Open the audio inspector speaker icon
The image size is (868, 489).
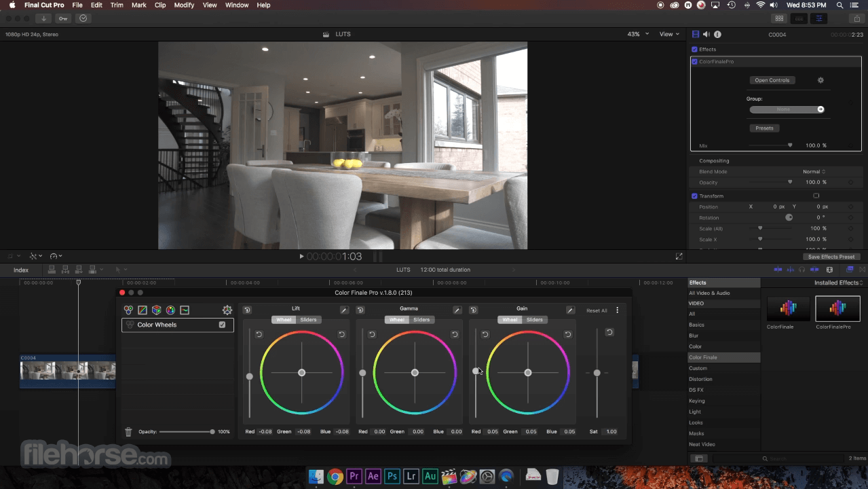click(x=706, y=35)
